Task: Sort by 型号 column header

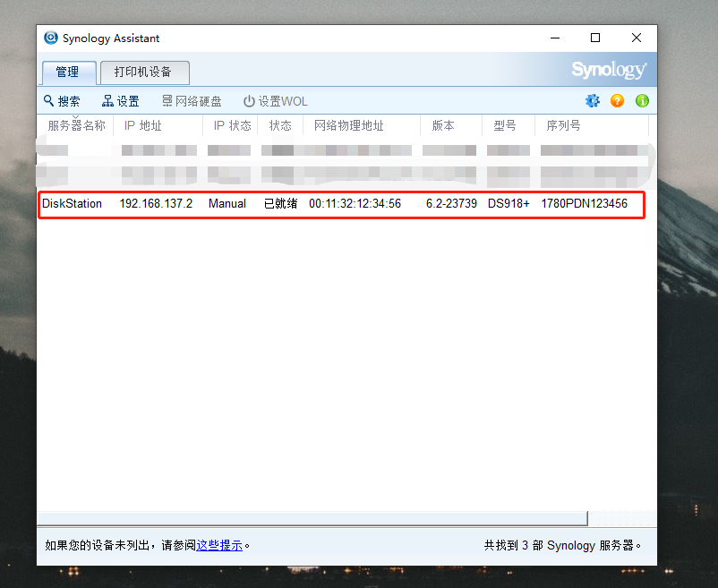Action: [x=509, y=125]
